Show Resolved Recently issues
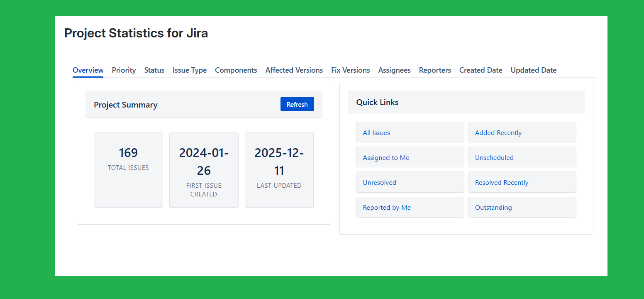Screen dimensions: 644x299 [522, 182]
